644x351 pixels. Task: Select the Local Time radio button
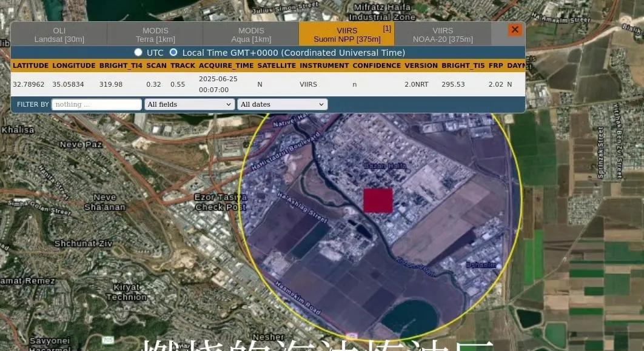(173, 52)
